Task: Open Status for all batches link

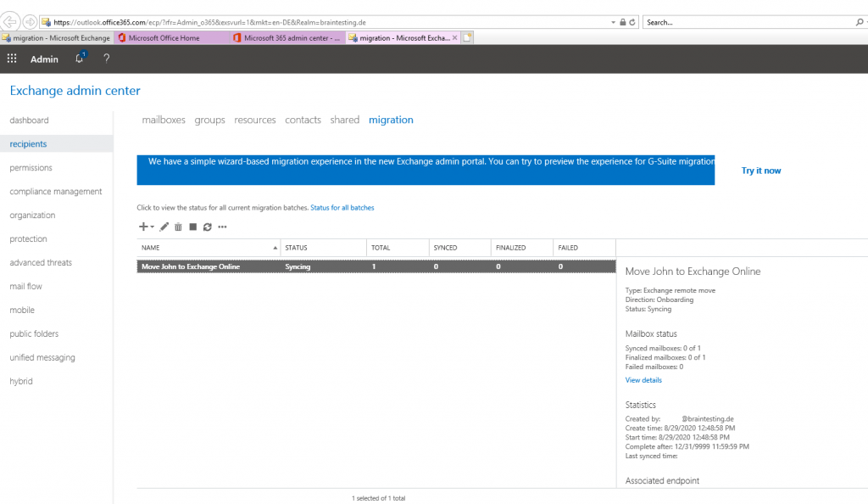Action: coord(342,208)
